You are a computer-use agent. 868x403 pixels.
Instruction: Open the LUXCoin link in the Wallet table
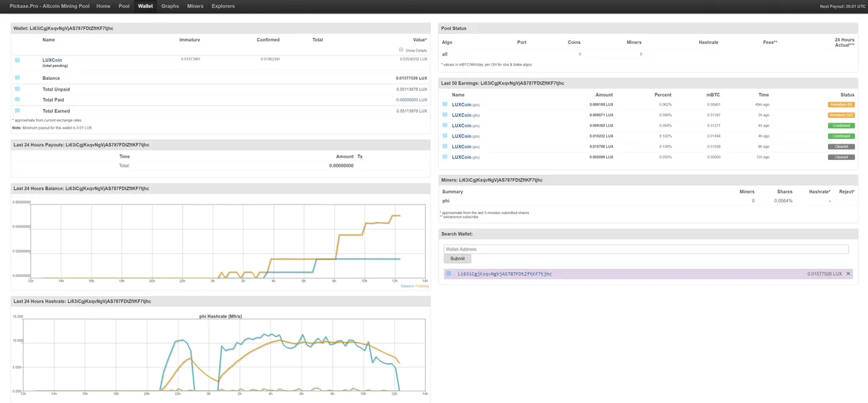pos(52,60)
